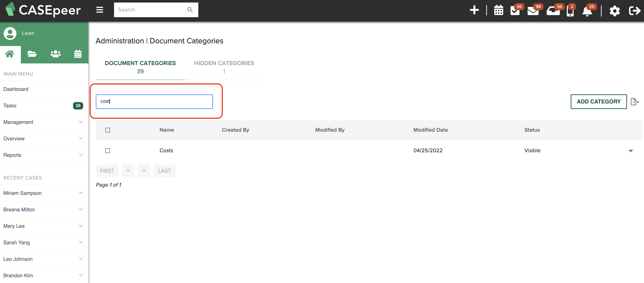Screen dimensions: 644x283
Task: Click the Modified Date column header
Action: click(x=431, y=130)
